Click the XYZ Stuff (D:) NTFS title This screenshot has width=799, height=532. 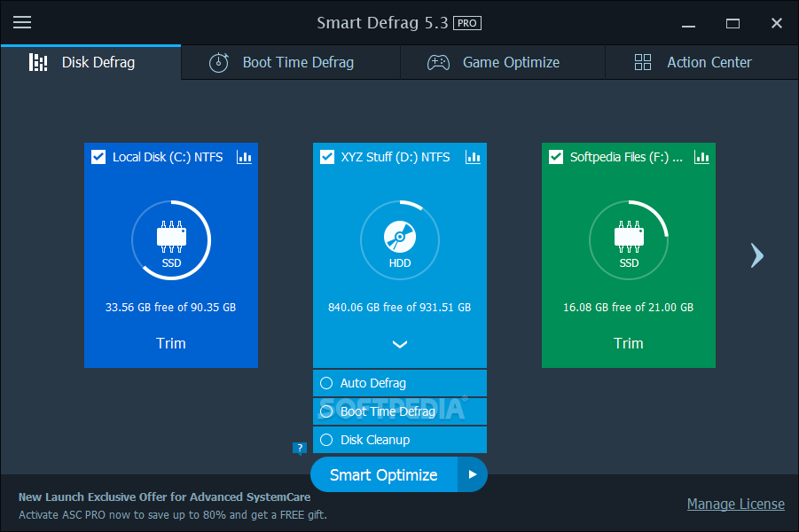[396, 157]
